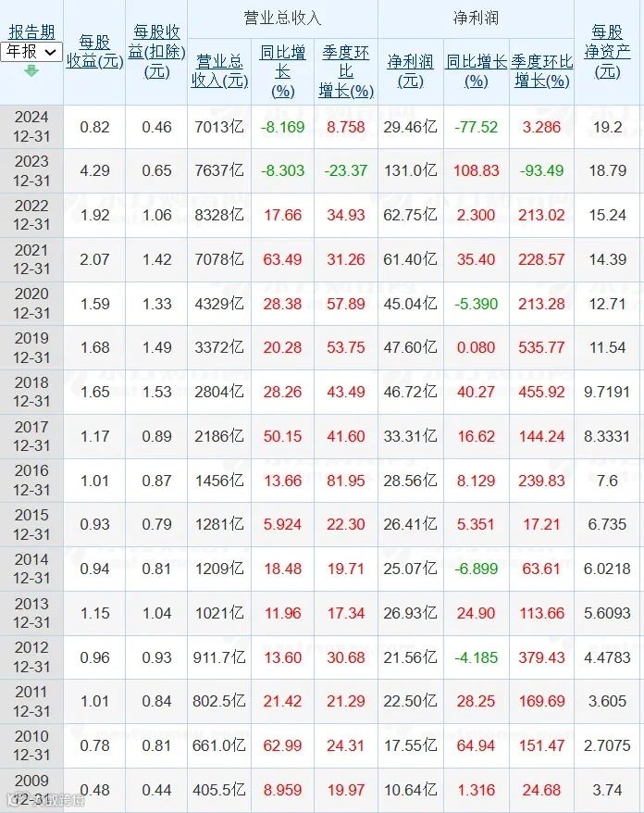Image resolution: width=644 pixels, height=813 pixels.
Task: Click the 每股收益(元) header link
Action: tap(94, 51)
